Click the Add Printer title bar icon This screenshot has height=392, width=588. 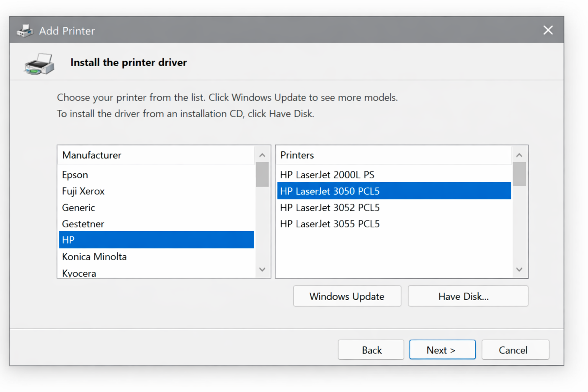click(25, 30)
